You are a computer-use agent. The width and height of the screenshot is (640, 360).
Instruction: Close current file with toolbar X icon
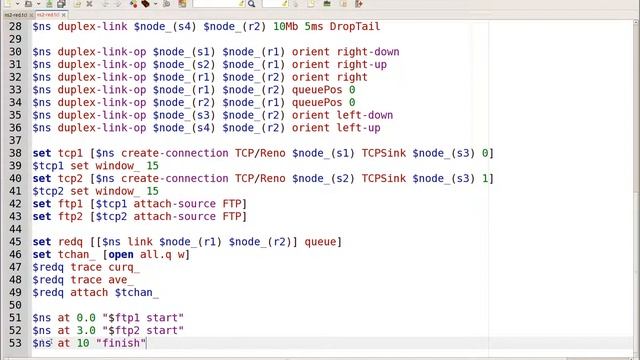[x=89, y=4]
